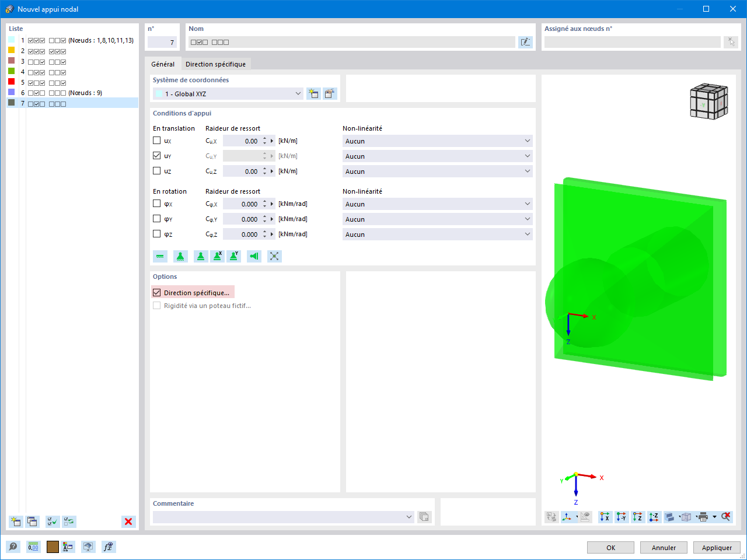Image resolution: width=747 pixels, height=560 pixels.
Task: Print the preview graphic
Action: [x=703, y=517]
